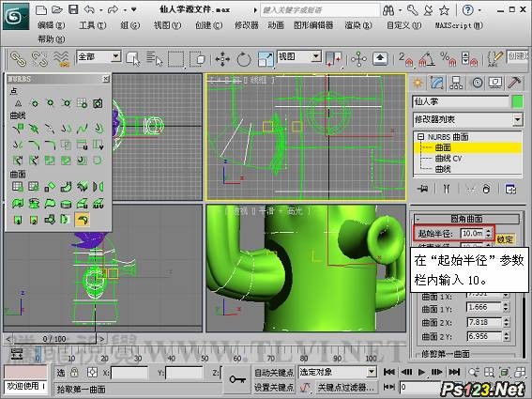Open the Select by Name tool
Viewport: 532px width, 399px height.
pyautogui.click(x=155, y=59)
